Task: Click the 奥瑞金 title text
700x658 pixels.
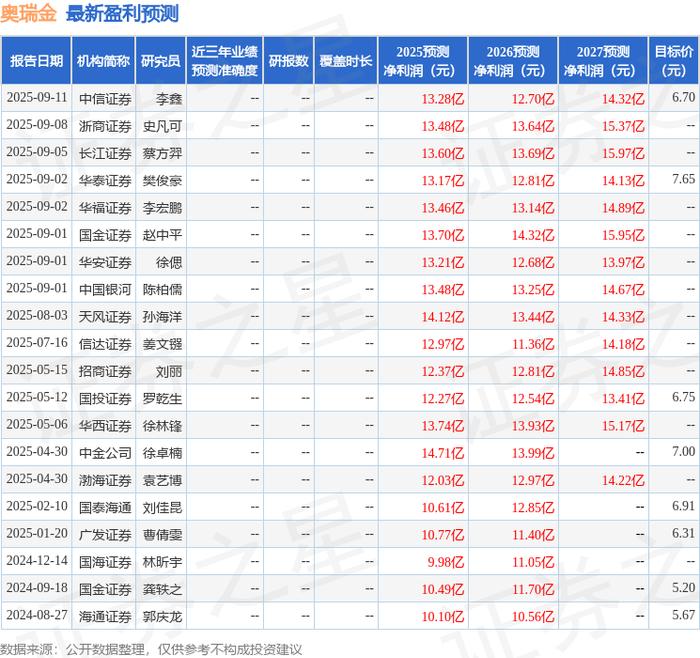Action: click(x=28, y=14)
